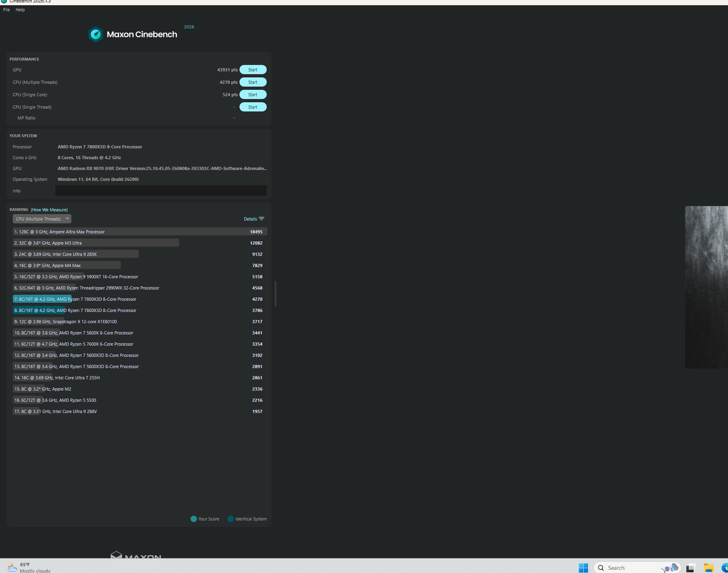
Task: Click the Windows 11 operating system text
Action: click(98, 180)
